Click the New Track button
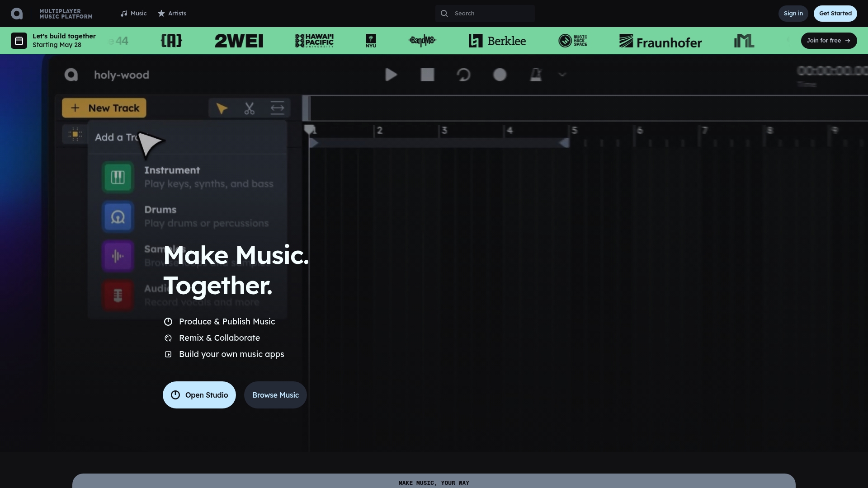 pos(104,108)
